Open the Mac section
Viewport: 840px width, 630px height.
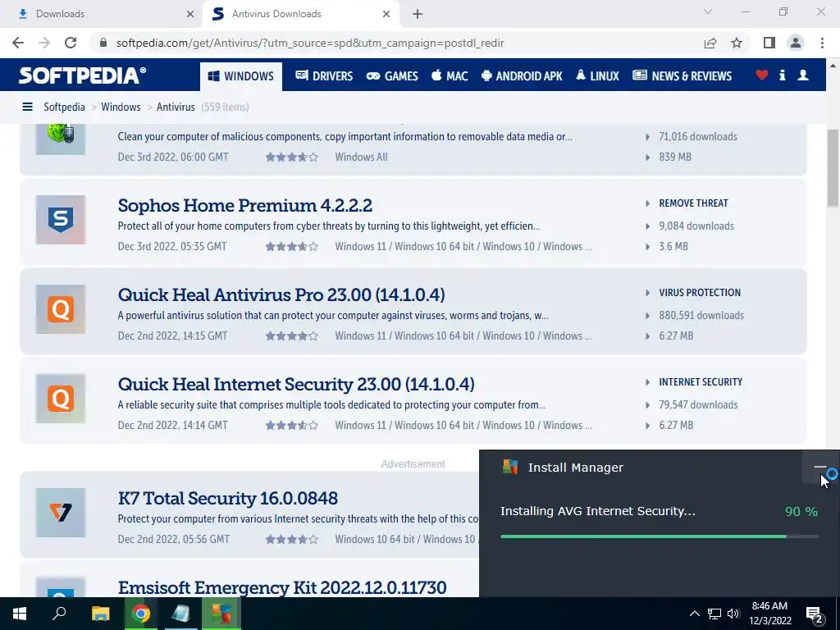click(450, 76)
